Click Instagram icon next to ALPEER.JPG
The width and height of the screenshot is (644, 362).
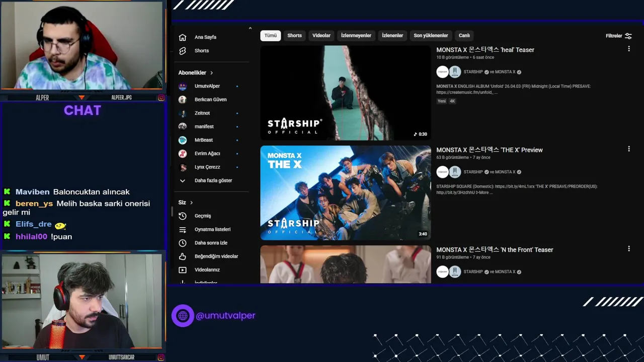(x=161, y=98)
